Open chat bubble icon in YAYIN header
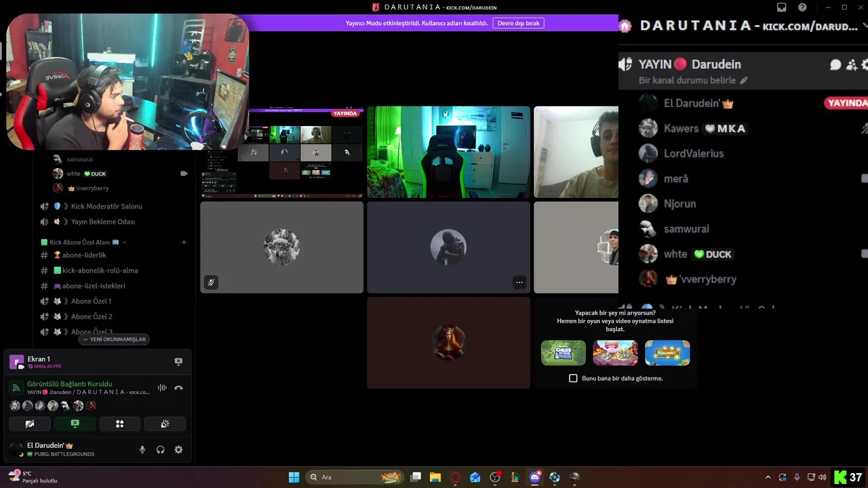 click(835, 64)
